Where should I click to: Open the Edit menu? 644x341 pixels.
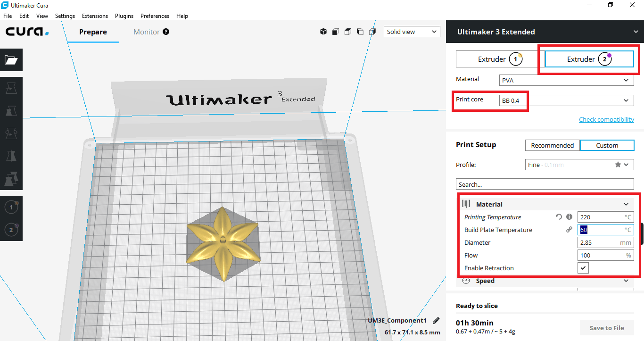[24, 16]
